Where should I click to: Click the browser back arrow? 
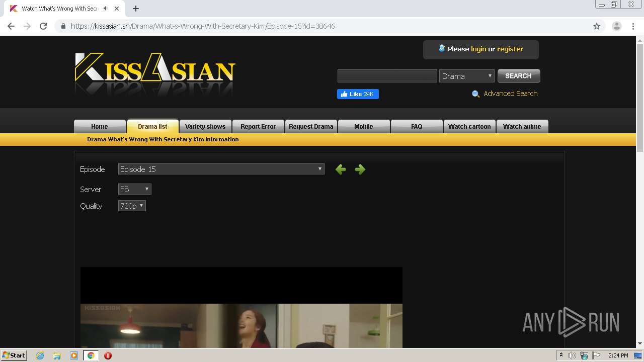[x=11, y=26]
